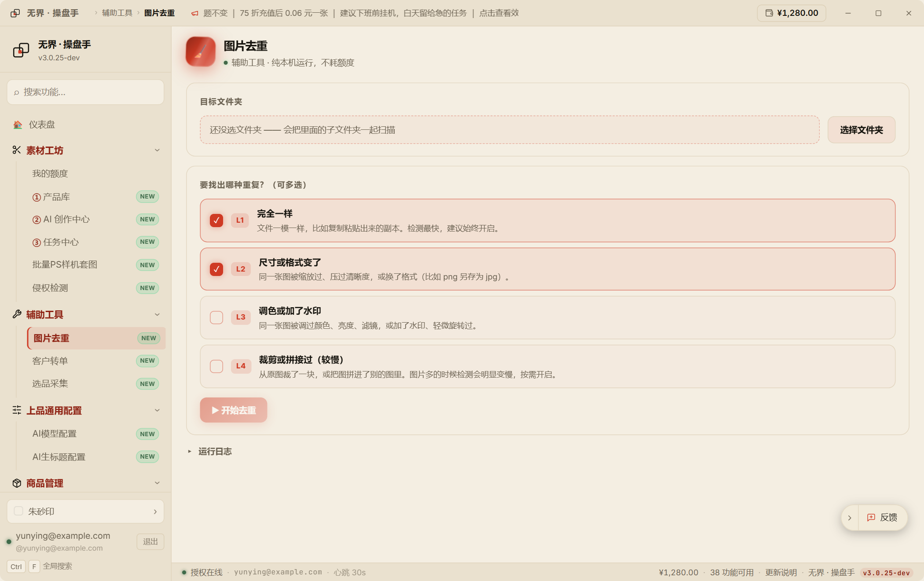
Task: Click the sliders icon beside 上品通用配置
Action: (17, 410)
